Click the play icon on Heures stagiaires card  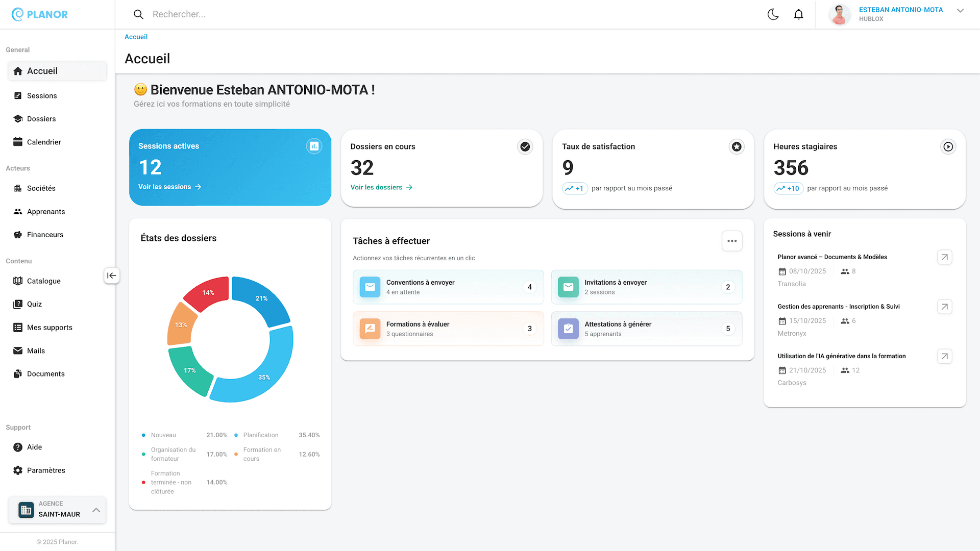pyautogui.click(x=948, y=146)
